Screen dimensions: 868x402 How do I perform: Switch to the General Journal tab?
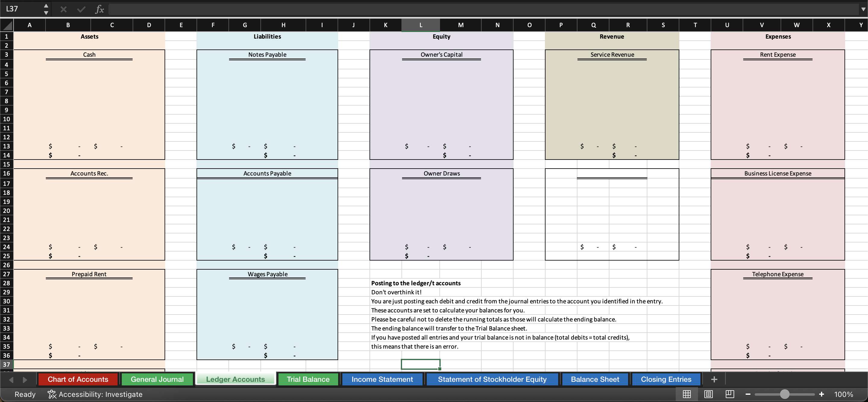pyautogui.click(x=157, y=379)
